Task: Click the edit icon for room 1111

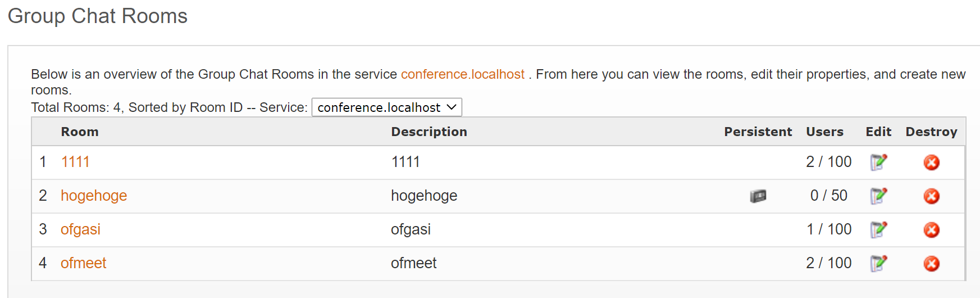Action: tap(878, 162)
